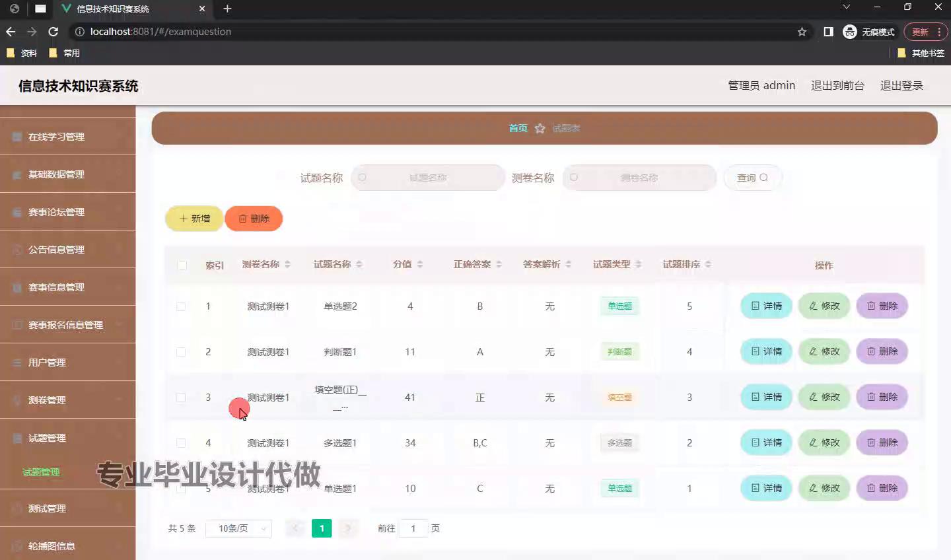The width and height of the screenshot is (951, 560).
Task: Check the select-all checkbox in table header
Action: (182, 265)
